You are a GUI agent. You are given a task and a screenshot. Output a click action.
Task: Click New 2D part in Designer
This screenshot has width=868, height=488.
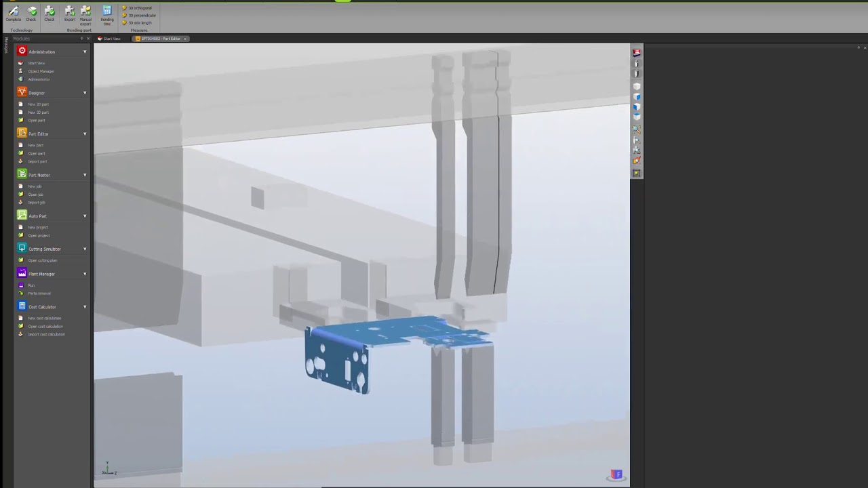click(x=38, y=104)
